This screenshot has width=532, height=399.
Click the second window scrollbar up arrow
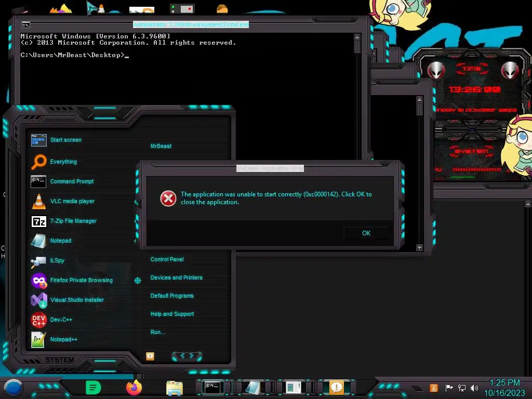420,100
